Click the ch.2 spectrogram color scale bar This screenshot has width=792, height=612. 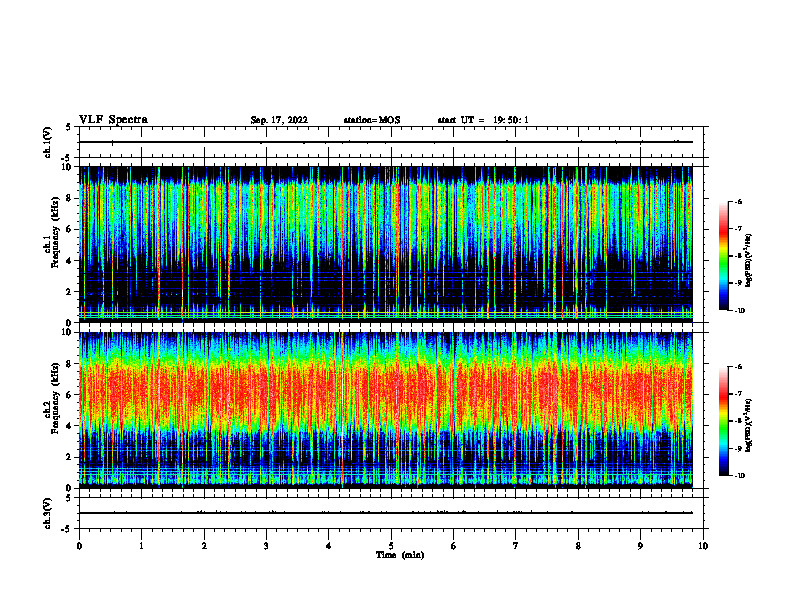723,421
